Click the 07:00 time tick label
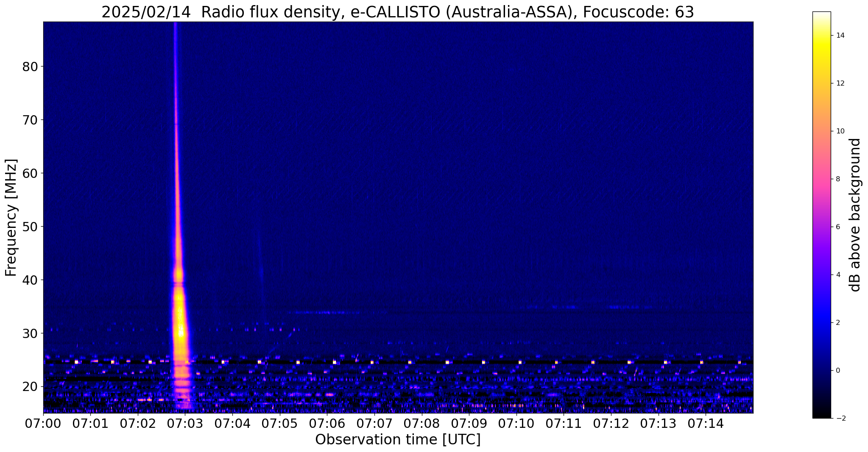The height and width of the screenshot is (452, 868). (43, 424)
